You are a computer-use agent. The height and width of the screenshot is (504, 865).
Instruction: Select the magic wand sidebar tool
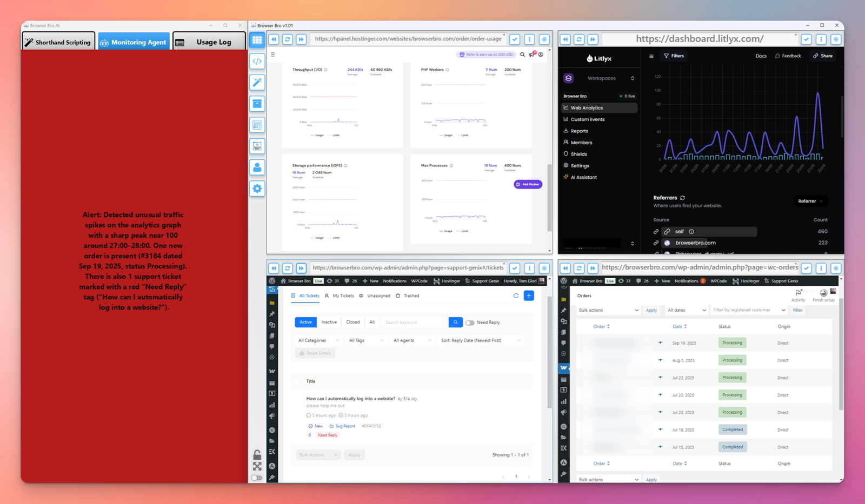click(257, 82)
